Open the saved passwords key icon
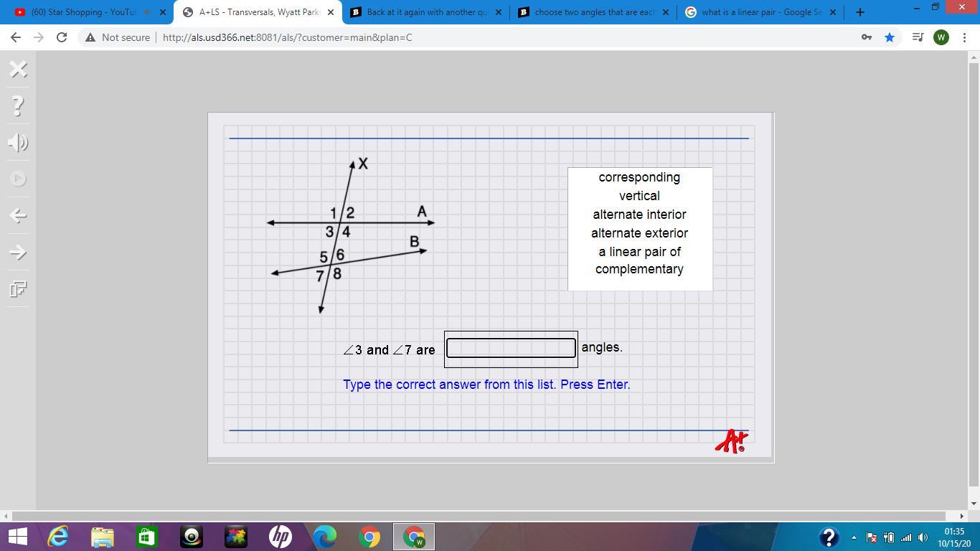Viewport: 980px width, 551px height. pos(867,37)
